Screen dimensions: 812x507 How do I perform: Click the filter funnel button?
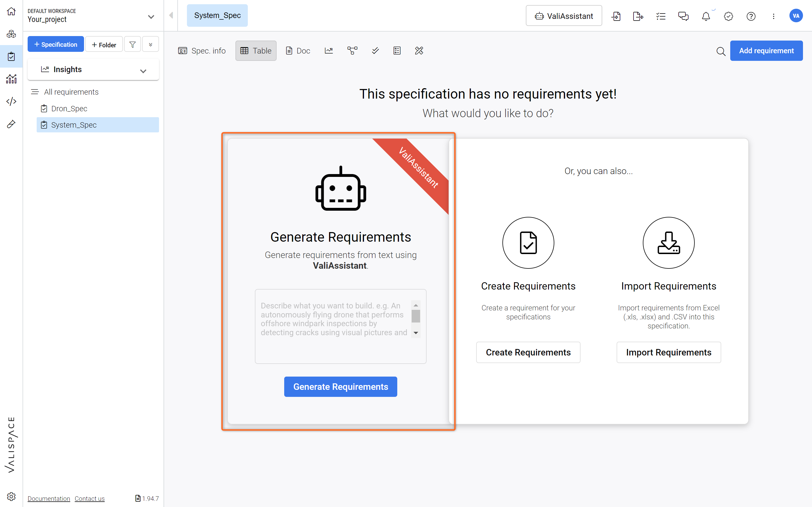(x=133, y=44)
